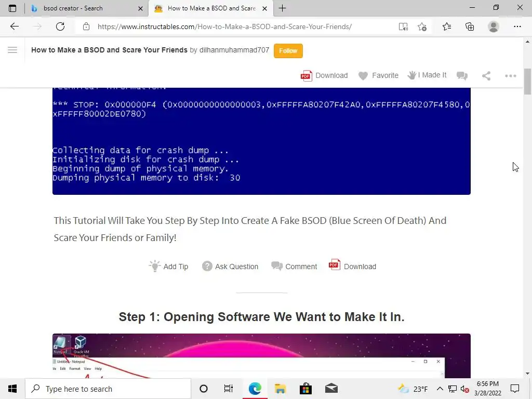Image resolution: width=532 pixels, height=399 pixels.
Task: Click Ask Question link
Action: click(x=230, y=267)
